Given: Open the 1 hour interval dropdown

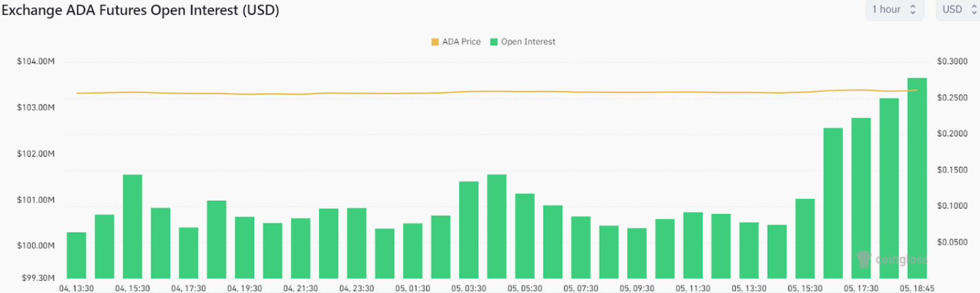Looking at the screenshot, I should pos(894,10).
